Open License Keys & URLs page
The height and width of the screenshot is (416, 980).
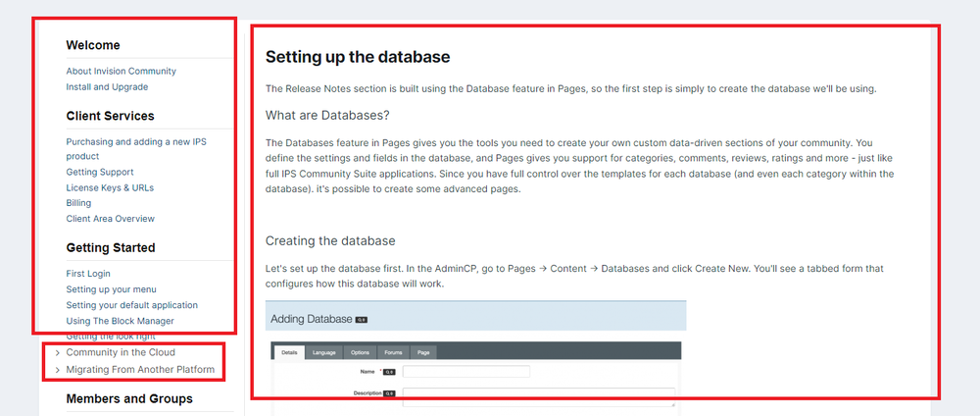pos(110,187)
